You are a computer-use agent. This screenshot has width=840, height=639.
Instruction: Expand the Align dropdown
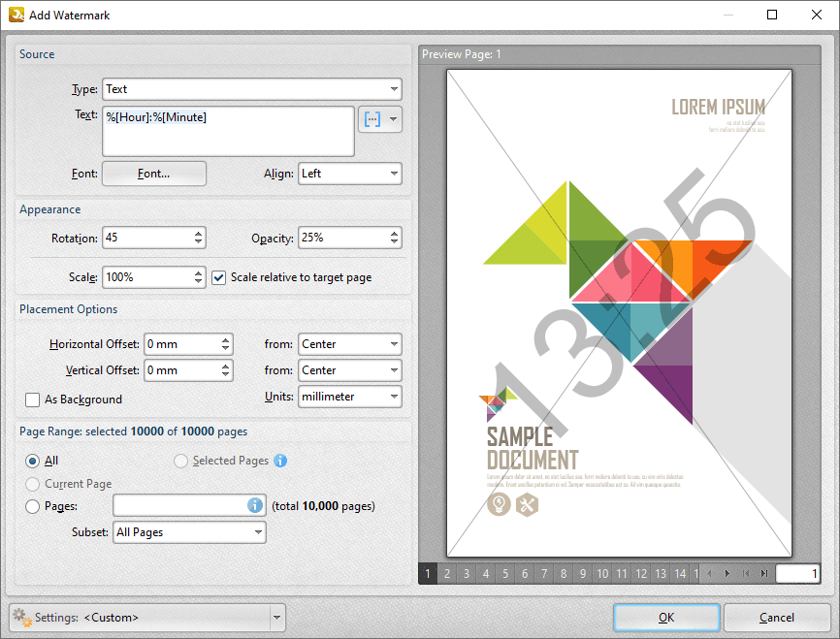349,174
